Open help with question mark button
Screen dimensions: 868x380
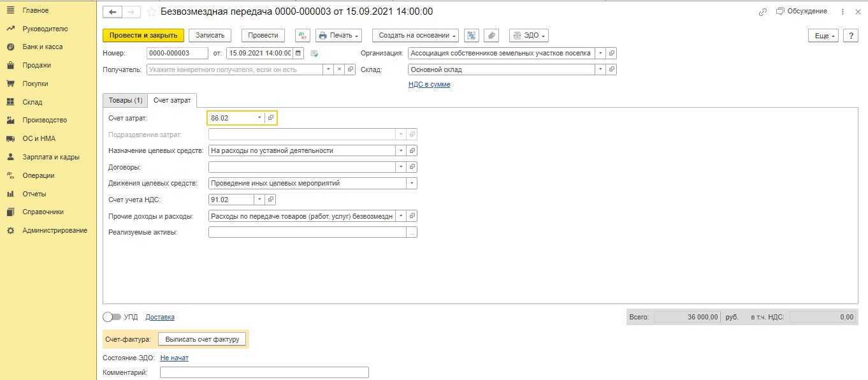click(x=850, y=36)
